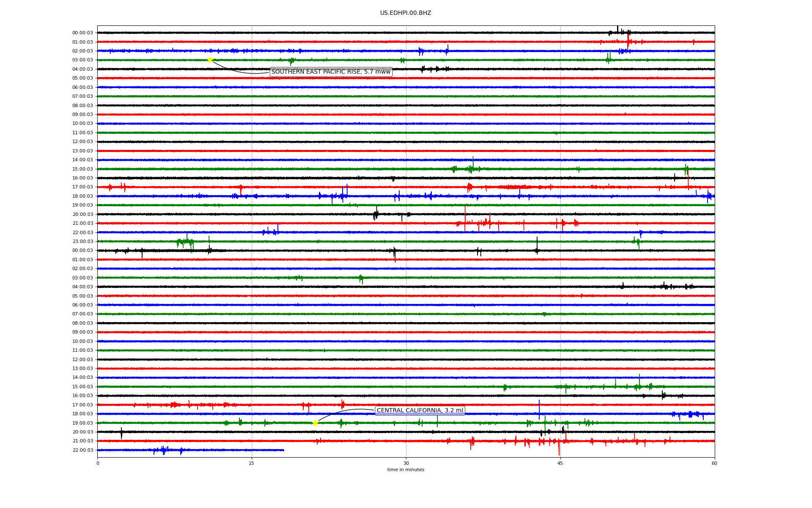
Task: Click the Central California yellow star marker
Action: click(315, 423)
